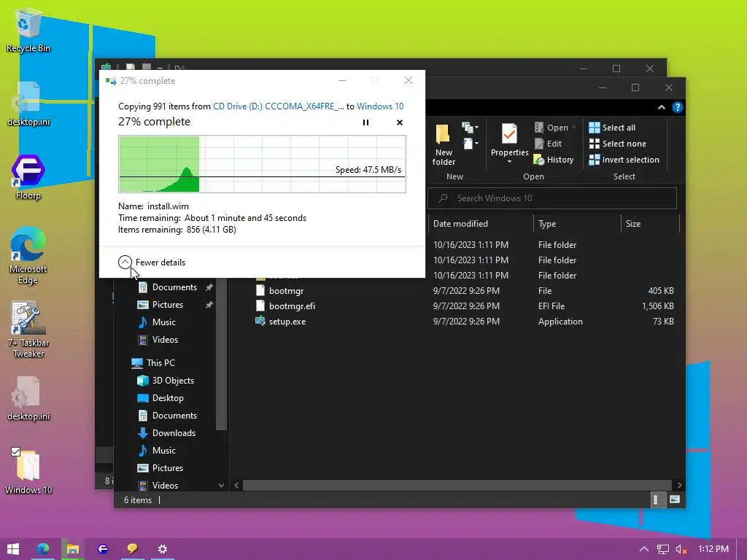
Task: Sort by the Type column header
Action: 577,224
